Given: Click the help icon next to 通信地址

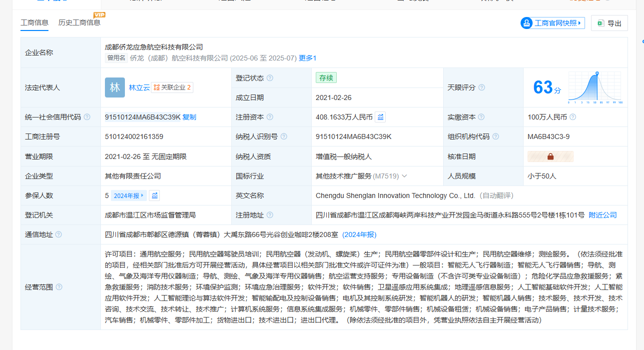Looking at the screenshot, I should [x=59, y=234].
